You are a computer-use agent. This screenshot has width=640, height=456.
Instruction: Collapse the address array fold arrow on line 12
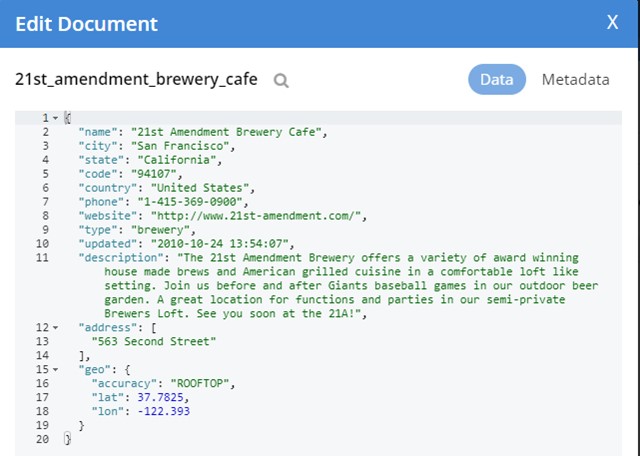[56, 327]
